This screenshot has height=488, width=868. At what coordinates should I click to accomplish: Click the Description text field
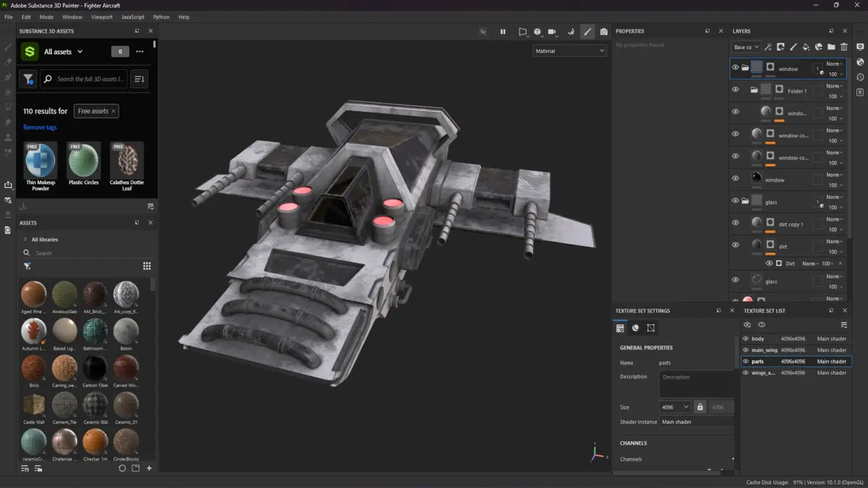(x=696, y=384)
